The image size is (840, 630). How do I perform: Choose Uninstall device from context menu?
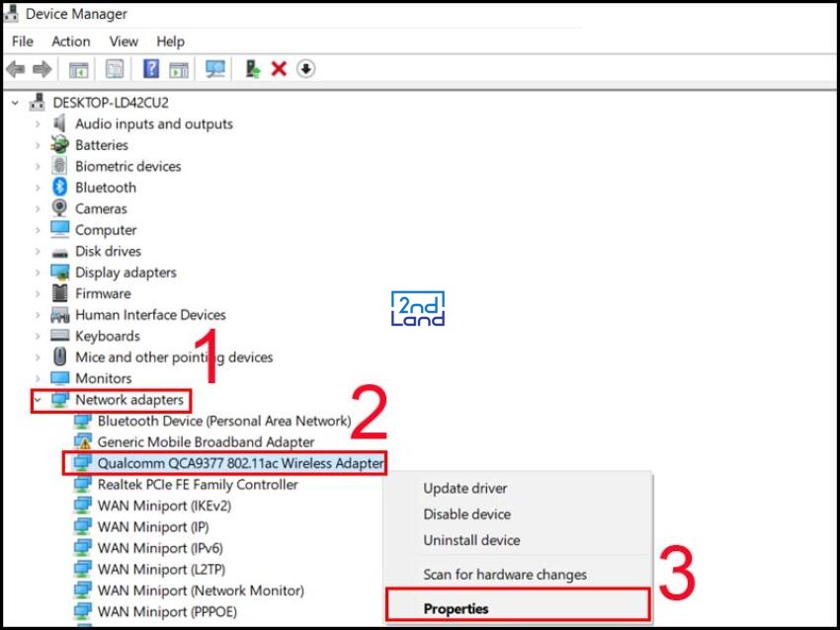471,539
